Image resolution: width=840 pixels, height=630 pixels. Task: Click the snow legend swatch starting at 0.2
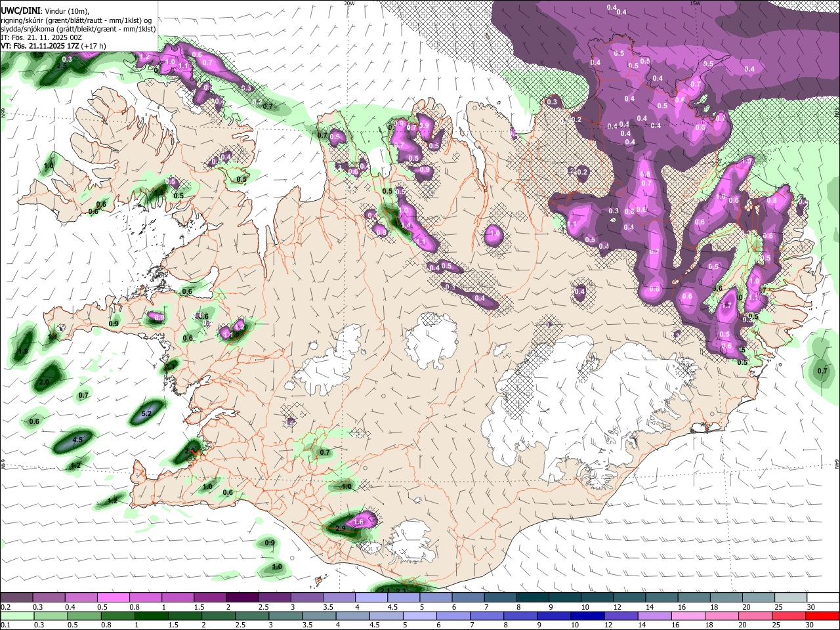coord(16,597)
